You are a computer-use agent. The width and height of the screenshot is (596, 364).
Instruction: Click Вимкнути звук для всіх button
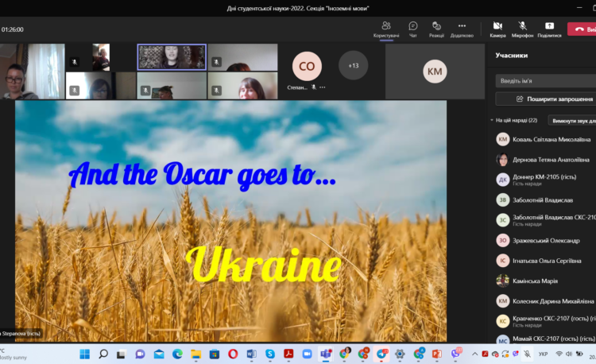(x=572, y=121)
